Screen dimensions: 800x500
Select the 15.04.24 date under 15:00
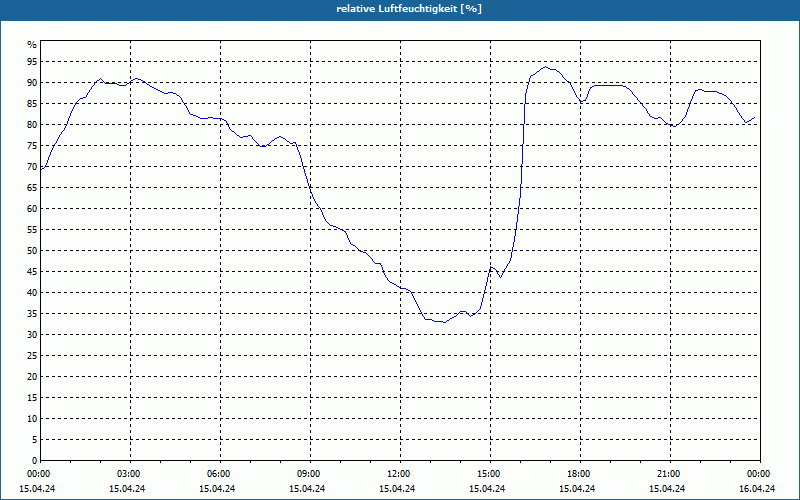487,489
